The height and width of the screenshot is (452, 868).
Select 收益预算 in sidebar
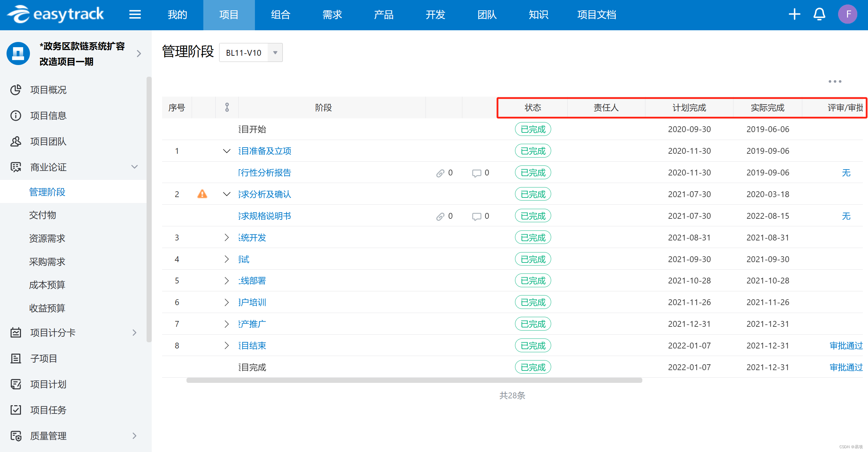click(47, 308)
